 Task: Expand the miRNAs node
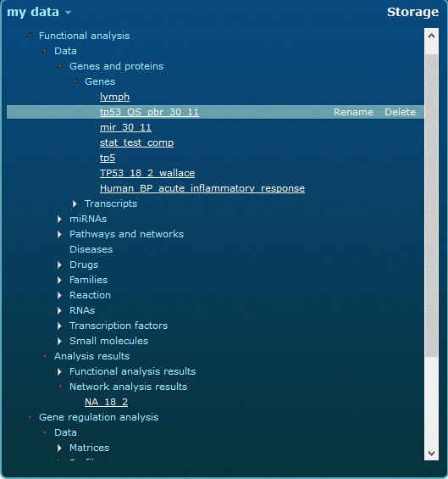pos(59,219)
